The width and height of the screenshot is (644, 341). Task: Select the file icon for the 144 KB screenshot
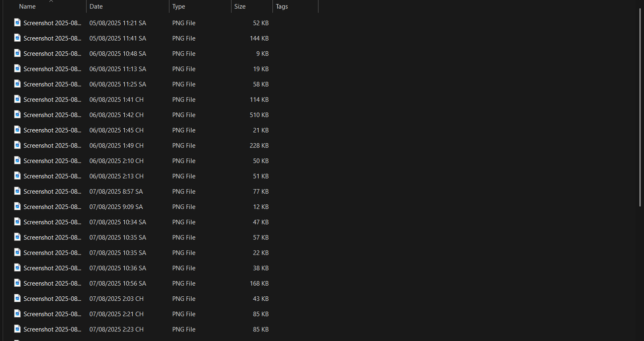pyautogui.click(x=17, y=38)
